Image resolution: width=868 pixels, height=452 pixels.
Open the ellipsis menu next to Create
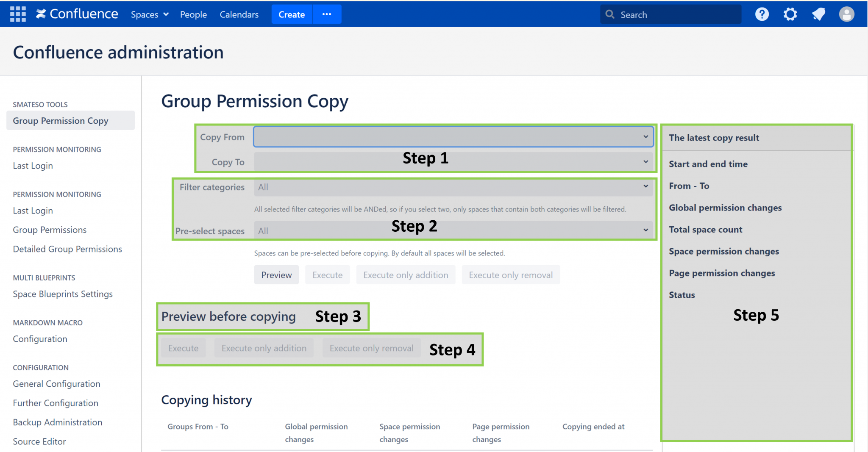click(x=326, y=14)
